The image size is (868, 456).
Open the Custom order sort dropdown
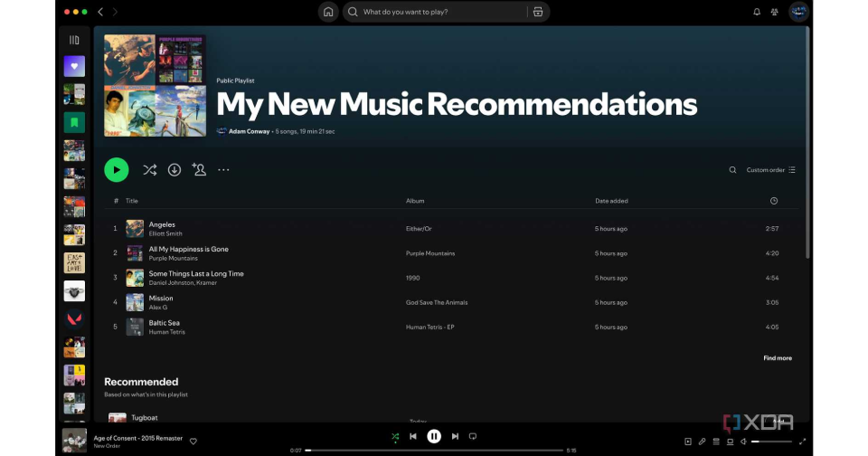coord(770,170)
